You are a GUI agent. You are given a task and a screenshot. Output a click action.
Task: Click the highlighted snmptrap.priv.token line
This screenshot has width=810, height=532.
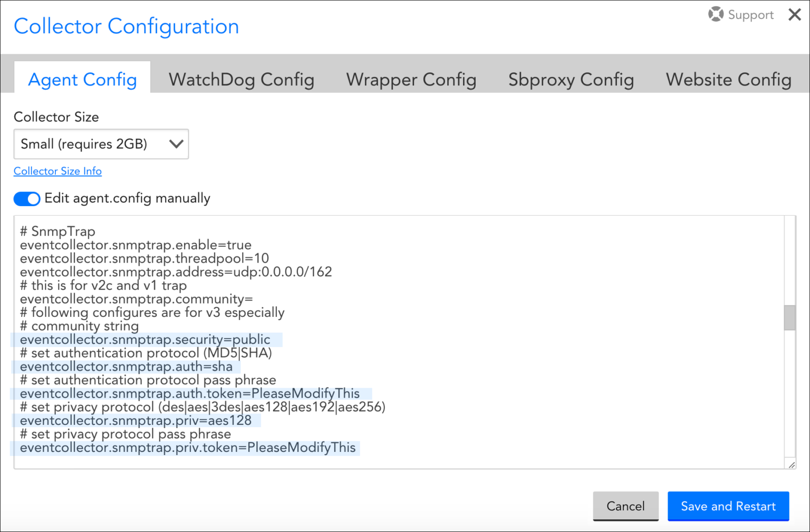188,447
